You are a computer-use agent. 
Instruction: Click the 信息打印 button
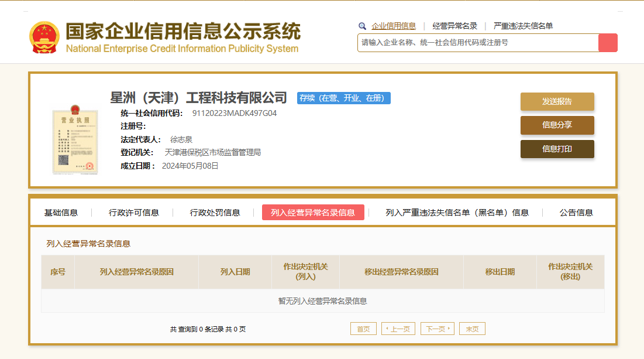[x=557, y=149]
